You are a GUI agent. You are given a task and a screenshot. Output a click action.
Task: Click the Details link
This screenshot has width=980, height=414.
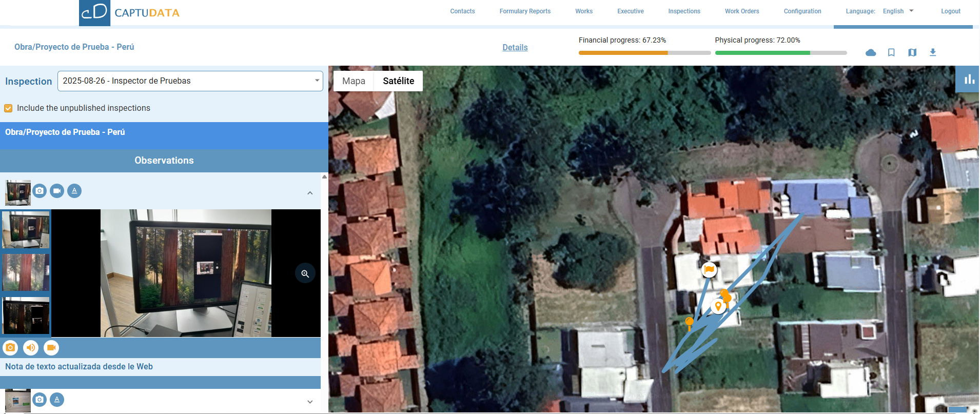coord(515,47)
